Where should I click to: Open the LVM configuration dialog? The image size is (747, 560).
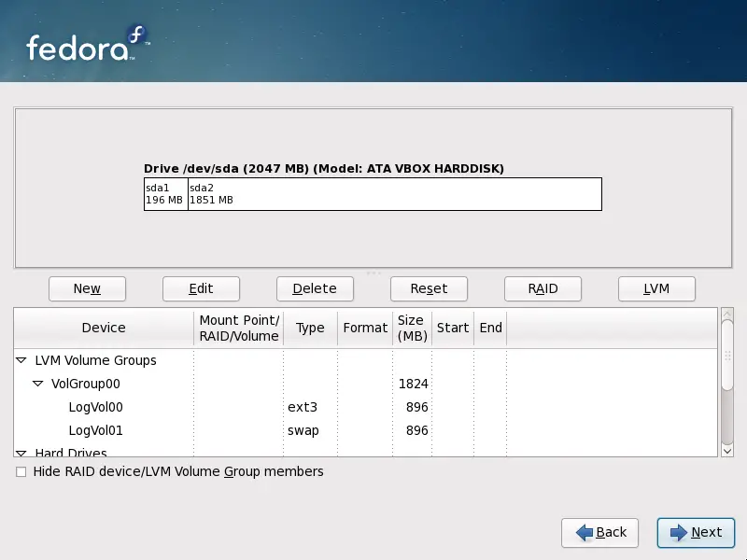pyautogui.click(x=656, y=288)
